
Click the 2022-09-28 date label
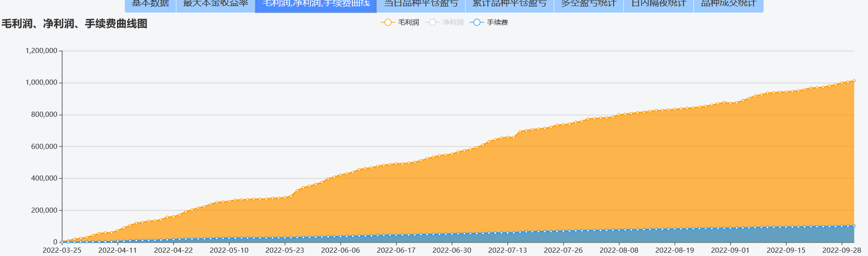(842, 250)
